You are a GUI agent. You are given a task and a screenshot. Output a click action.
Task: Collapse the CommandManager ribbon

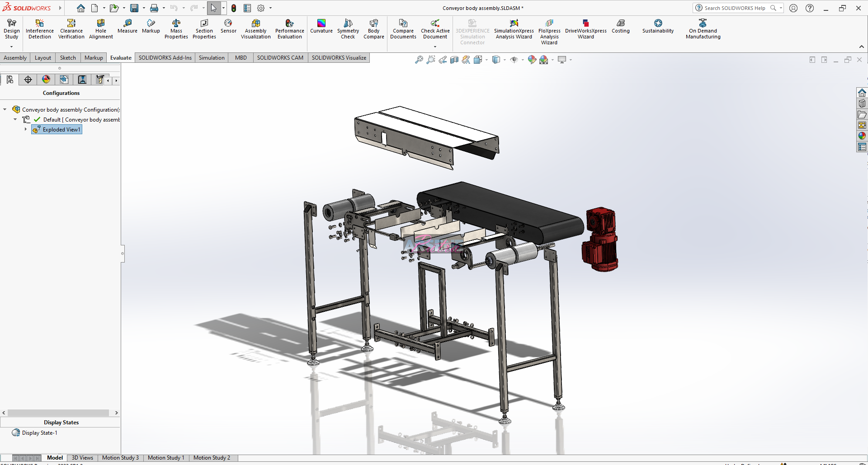[x=862, y=47]
